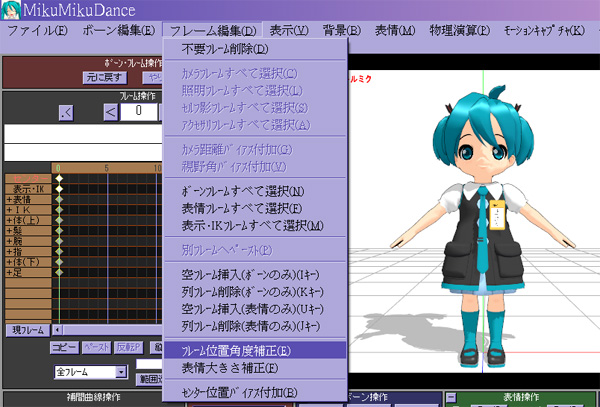Image resolution: width=600 pixels, height=407 pixels.
Task: Open the 表示(V) menu
Action: point(289,30)
